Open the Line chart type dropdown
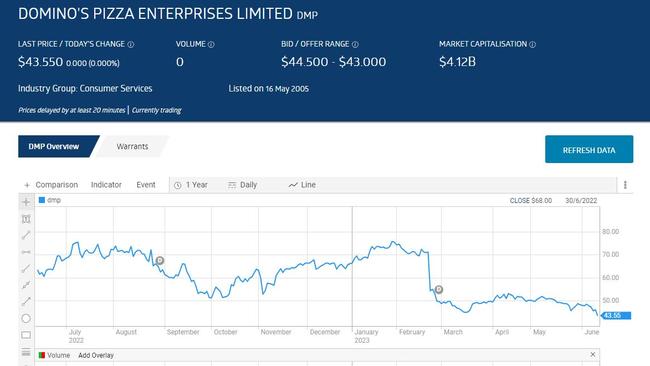The height and width of the screenshot is (366, 650). [x=302, y=185]
